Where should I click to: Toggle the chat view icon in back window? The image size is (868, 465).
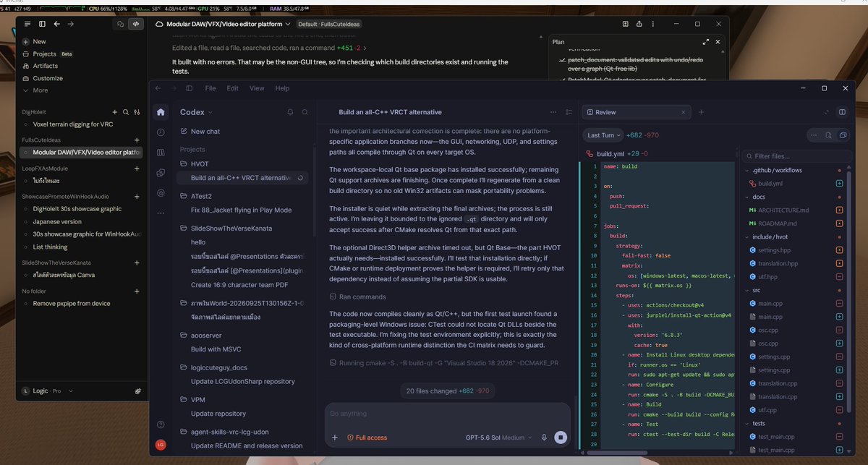pos(120,24)
